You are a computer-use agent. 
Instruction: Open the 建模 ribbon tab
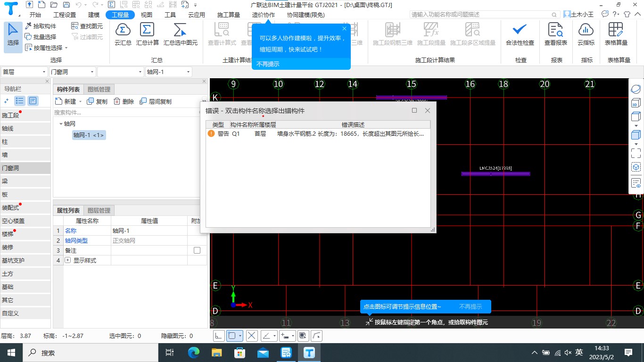click(94, 15)
